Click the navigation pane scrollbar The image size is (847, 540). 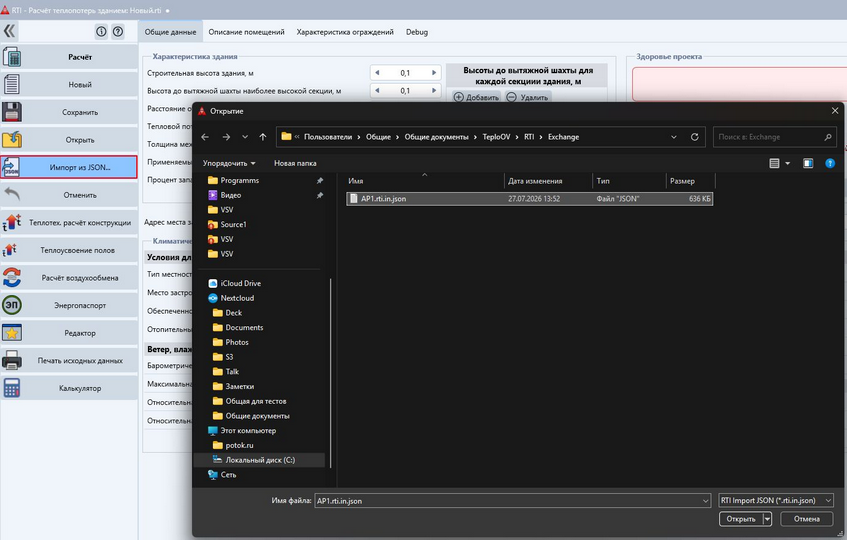pos(330,373)
